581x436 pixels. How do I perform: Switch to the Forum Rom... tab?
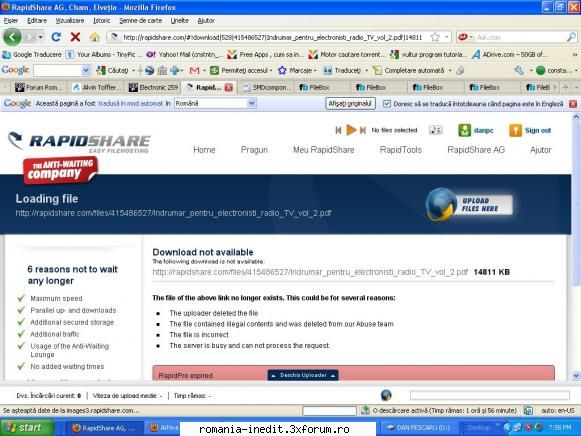tap(39, 87)
